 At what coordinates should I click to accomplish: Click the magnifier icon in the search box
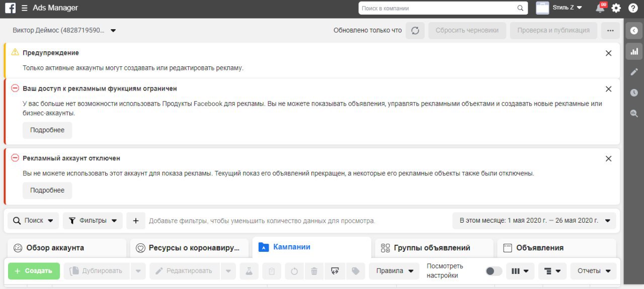tap(521, 8)
